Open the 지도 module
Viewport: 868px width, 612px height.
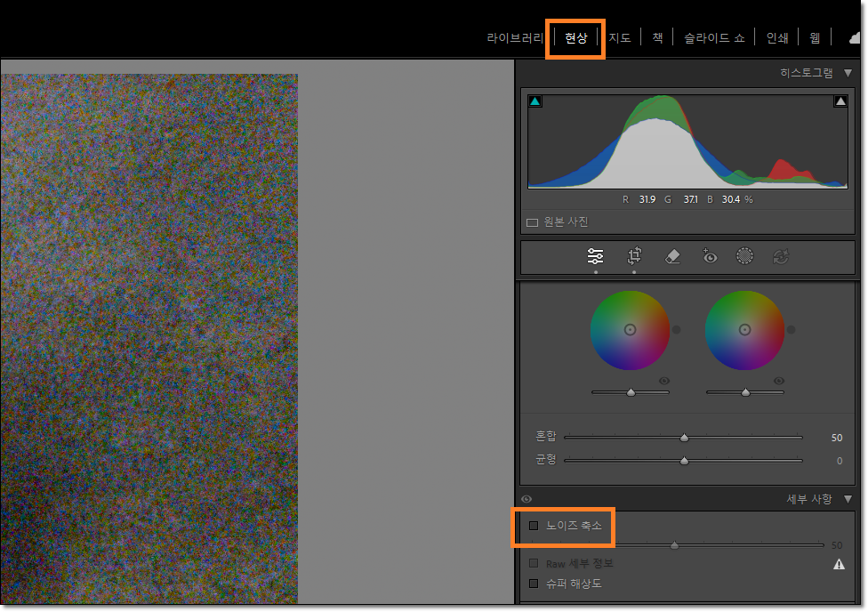(620, 37)
